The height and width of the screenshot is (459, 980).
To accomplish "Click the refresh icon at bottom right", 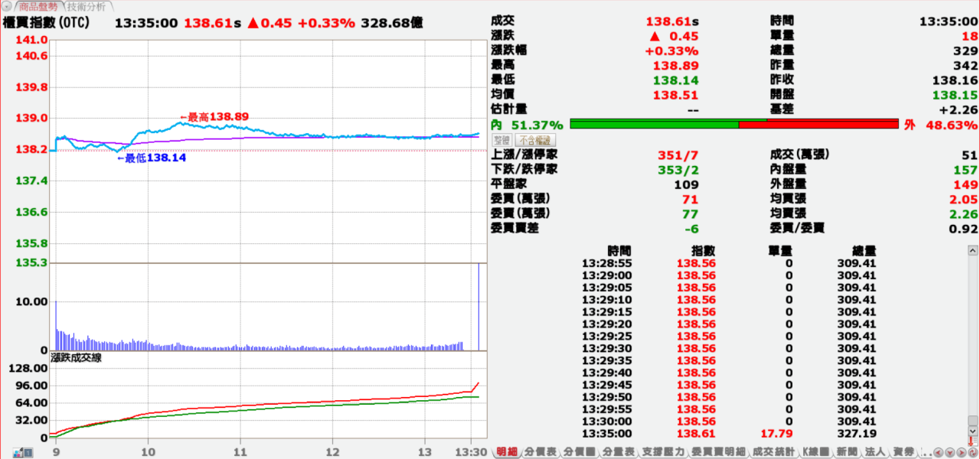I will 972,453.
